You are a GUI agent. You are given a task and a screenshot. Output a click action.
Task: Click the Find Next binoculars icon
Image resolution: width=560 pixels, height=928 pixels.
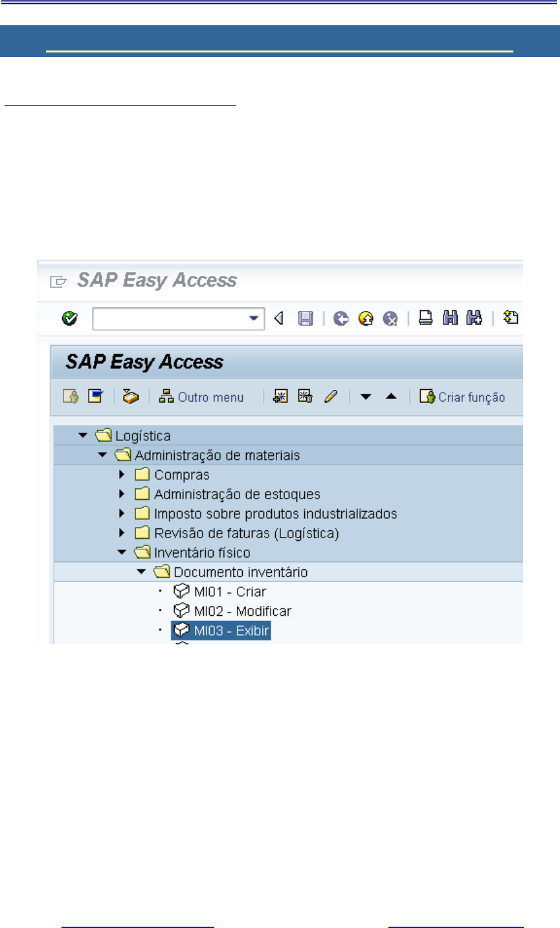475,318
